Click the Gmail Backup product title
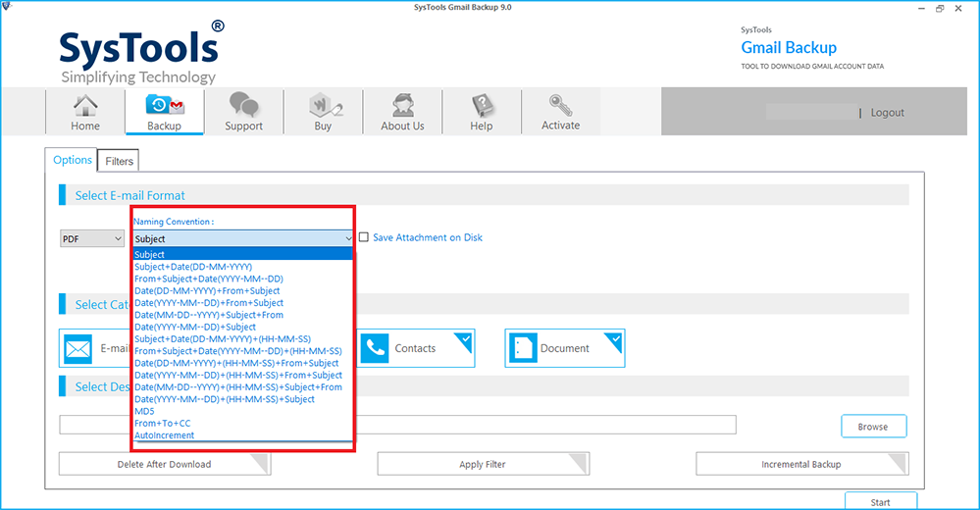 pos(789,47)
